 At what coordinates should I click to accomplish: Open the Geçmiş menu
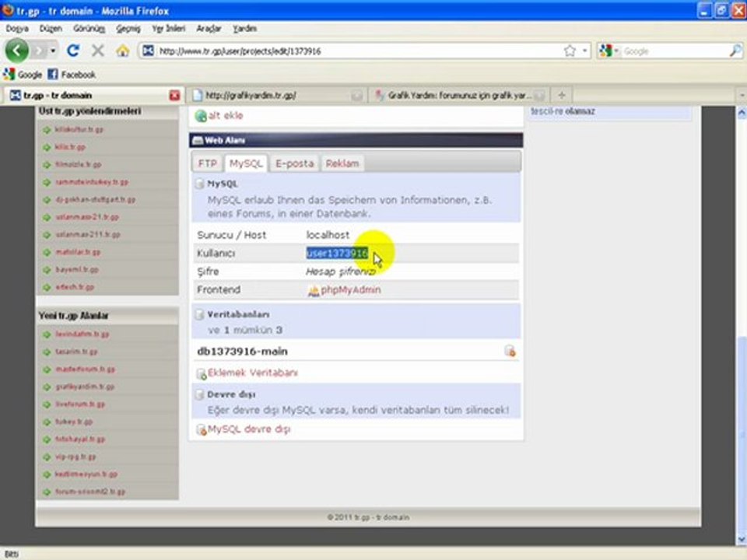(128, 29)
